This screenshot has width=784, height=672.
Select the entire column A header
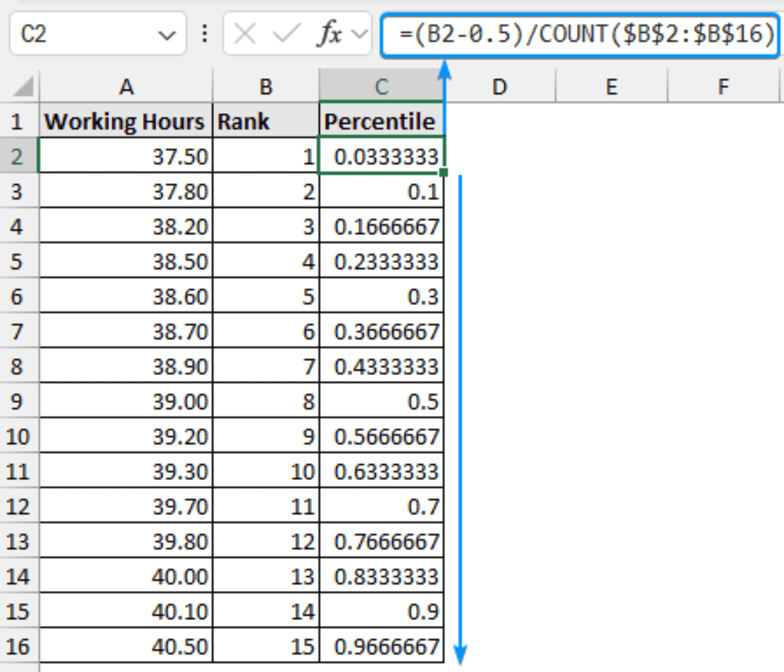(x=126, y=86)
